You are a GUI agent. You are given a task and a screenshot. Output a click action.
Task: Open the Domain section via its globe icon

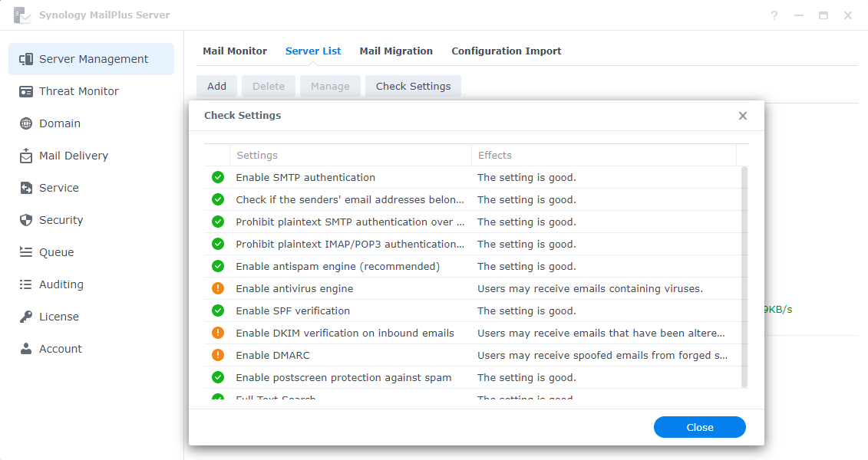26,123
